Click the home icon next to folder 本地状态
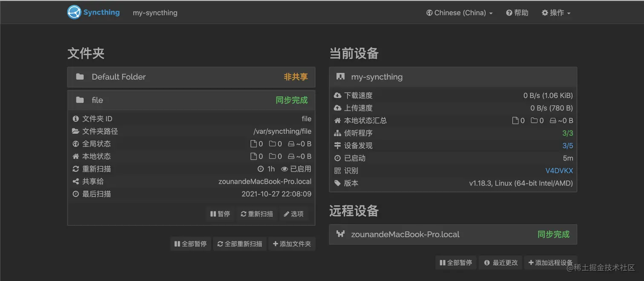 coord(76,156)
